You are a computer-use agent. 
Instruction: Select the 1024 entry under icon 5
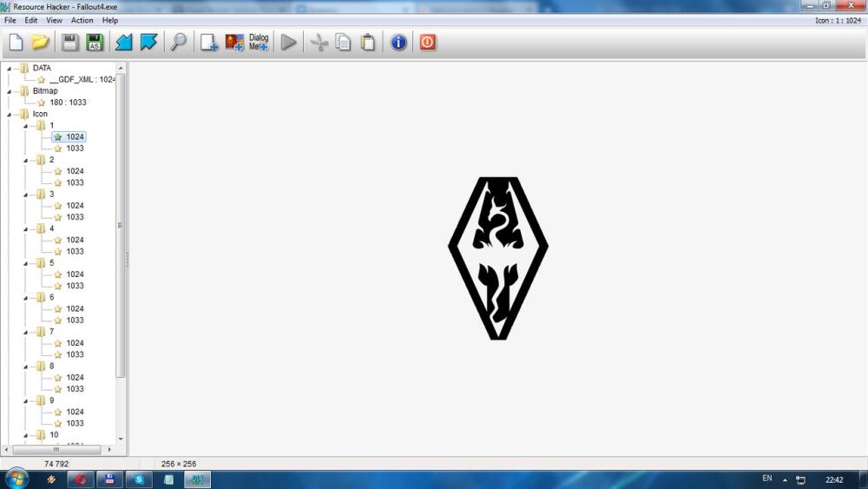coord(75,274)
